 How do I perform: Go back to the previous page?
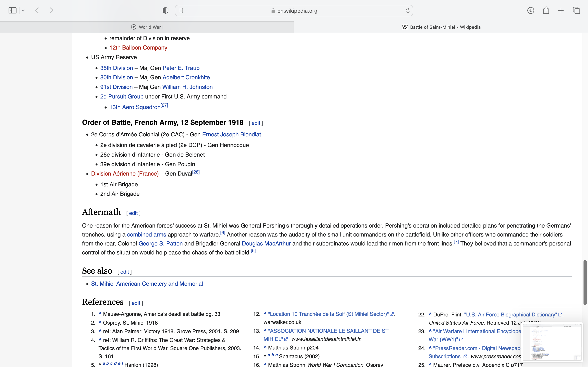pyautogui.click(x=37, y=10)
